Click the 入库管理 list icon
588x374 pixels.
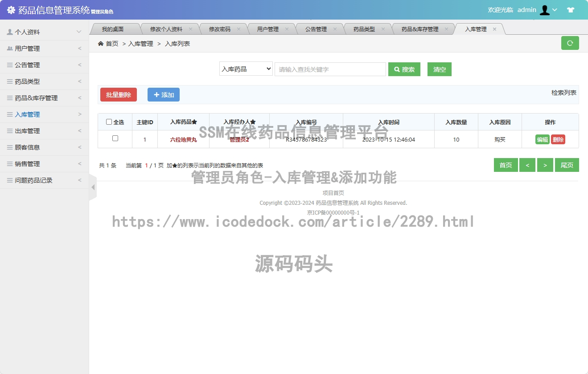click(x=10, y=114)
